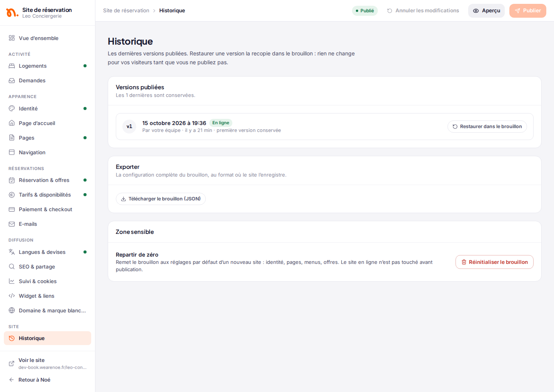The width and height of the screenshot is (554, 392).
Task: Click the Langues & devises translate icon
Action: pos(12,252)
